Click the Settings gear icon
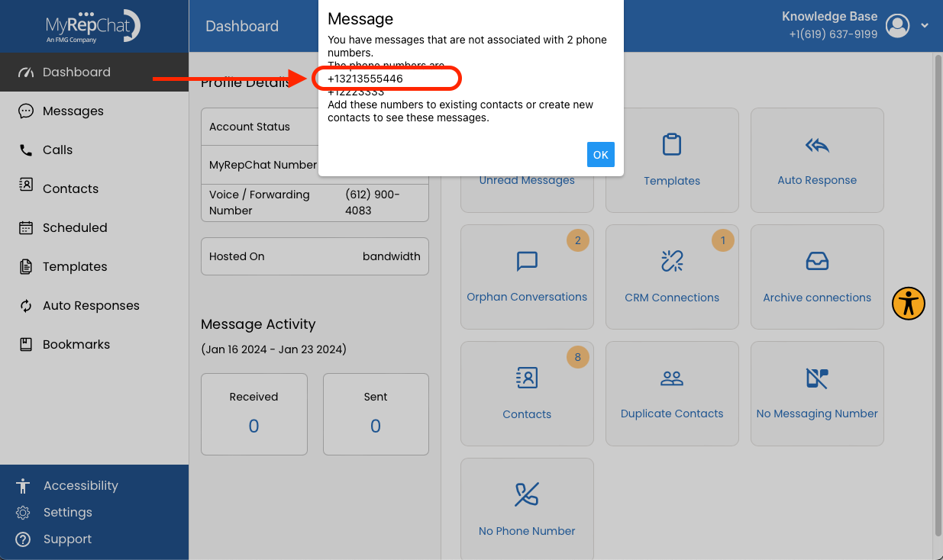The width and height of the screenshot is (943, 560). pos(24,513)
